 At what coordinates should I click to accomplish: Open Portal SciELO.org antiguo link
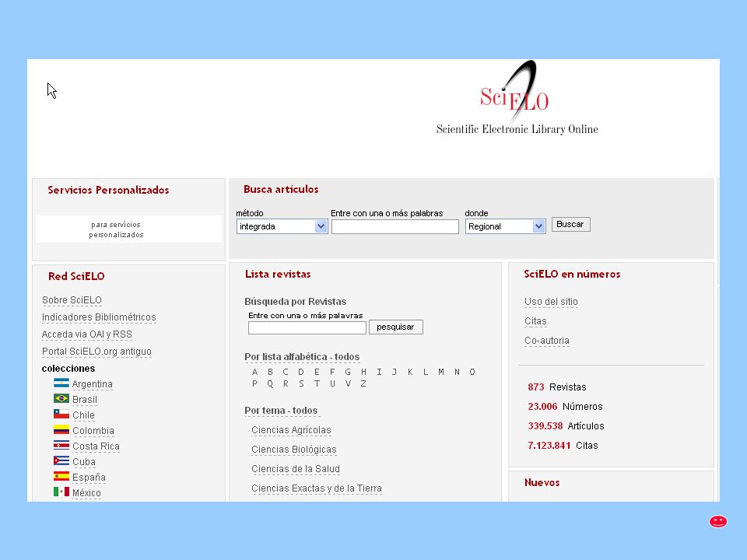(96, 352)
